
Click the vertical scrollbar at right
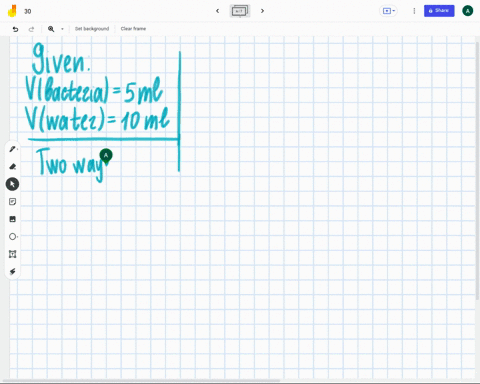click(478, 170)
